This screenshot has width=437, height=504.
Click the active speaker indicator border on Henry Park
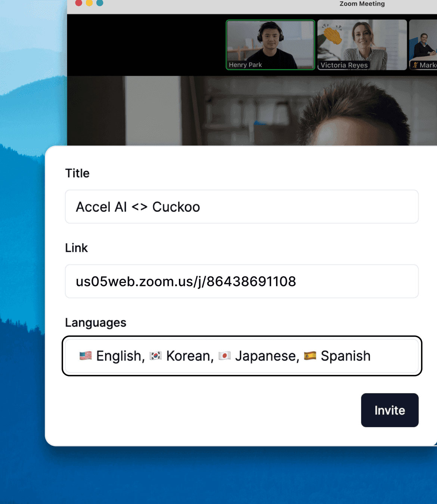click(x=270, y=20)
